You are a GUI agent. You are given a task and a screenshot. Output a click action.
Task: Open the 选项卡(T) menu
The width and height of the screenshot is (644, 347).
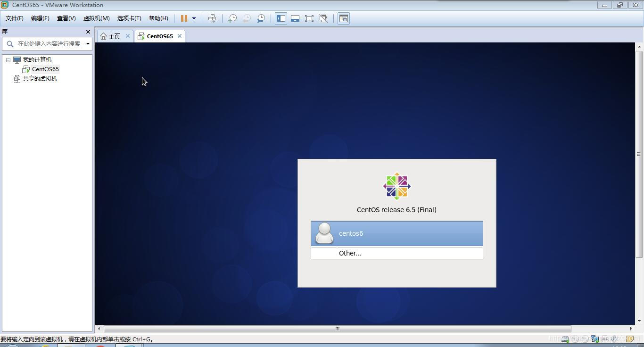coord(129,18)
